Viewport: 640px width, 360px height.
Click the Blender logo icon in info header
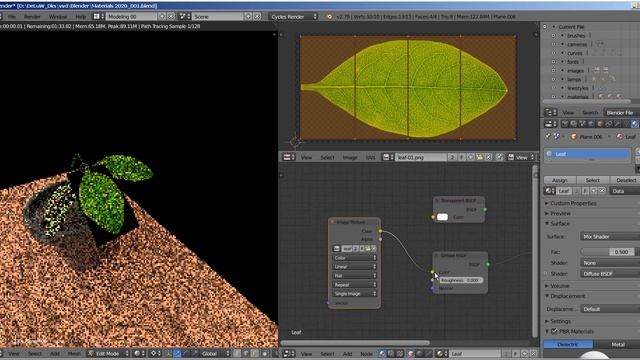pyautogui.click(x=329, y=17)
